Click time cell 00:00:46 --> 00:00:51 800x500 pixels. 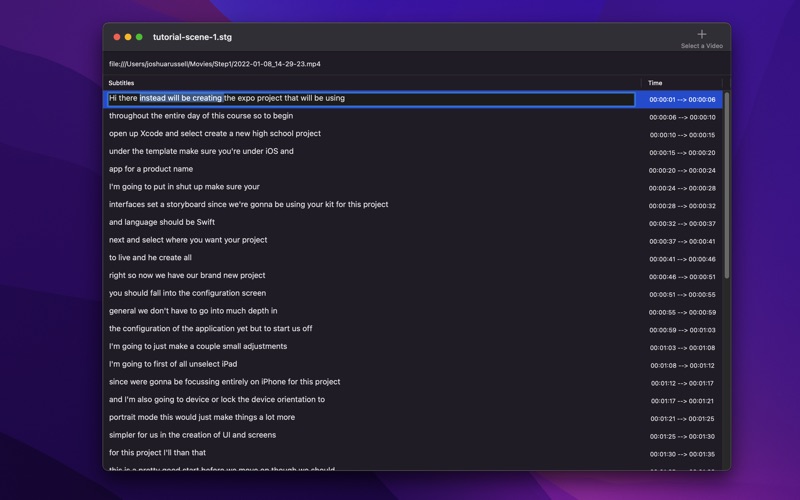pos(682,277)
